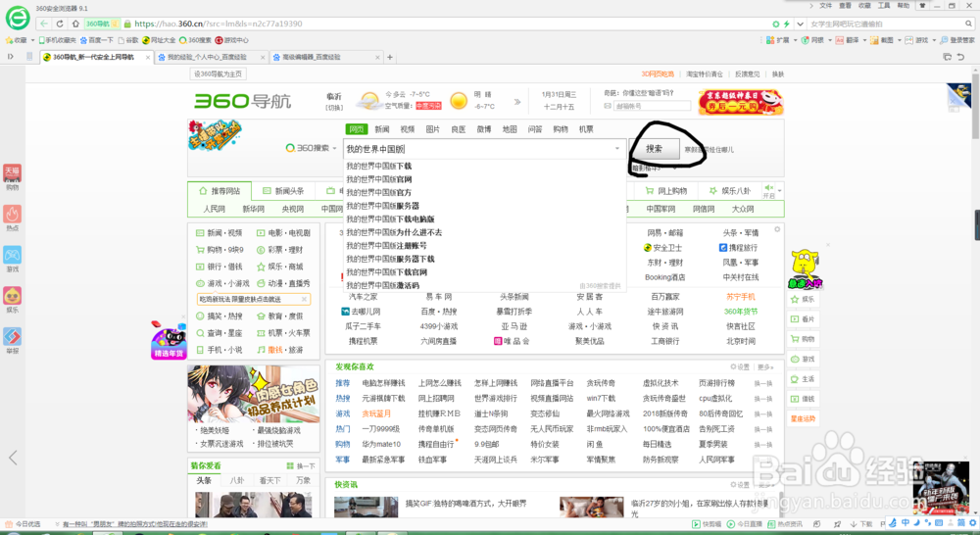Open 扩展 dropdown arrow
The image size is (980, 535).
click(x=795, y=40)
